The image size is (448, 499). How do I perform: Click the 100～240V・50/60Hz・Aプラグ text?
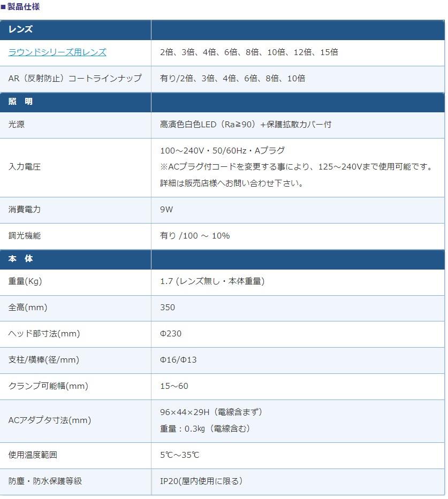222,150
